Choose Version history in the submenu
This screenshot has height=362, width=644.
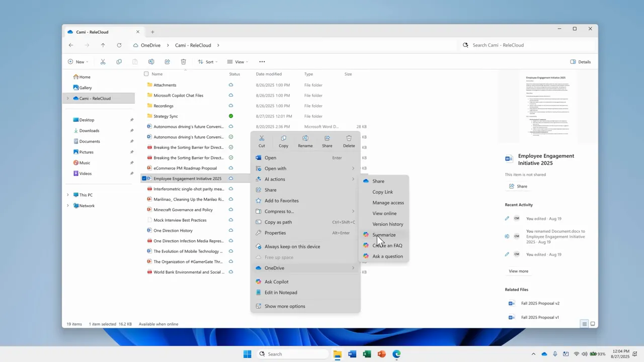click(383, 224)
